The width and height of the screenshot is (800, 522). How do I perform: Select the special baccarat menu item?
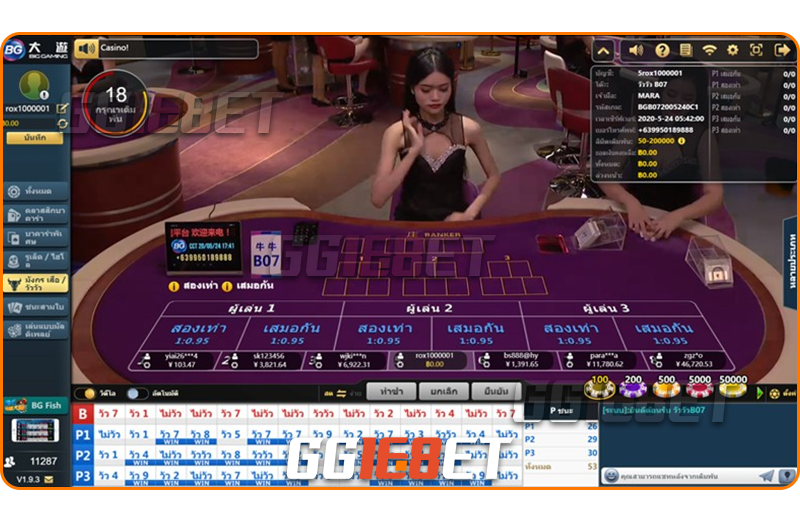point(36,237)
